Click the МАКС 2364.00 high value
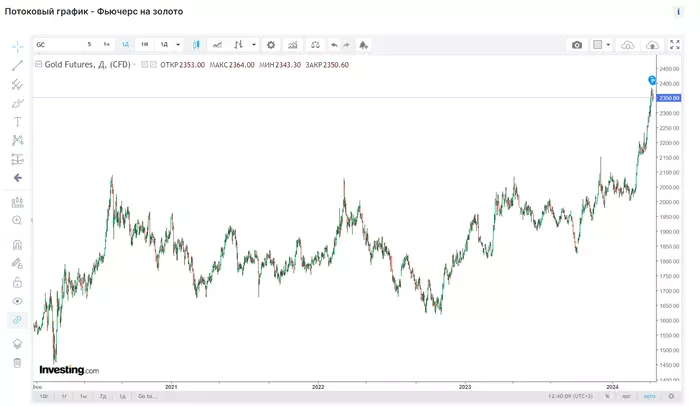 point(232,65)
